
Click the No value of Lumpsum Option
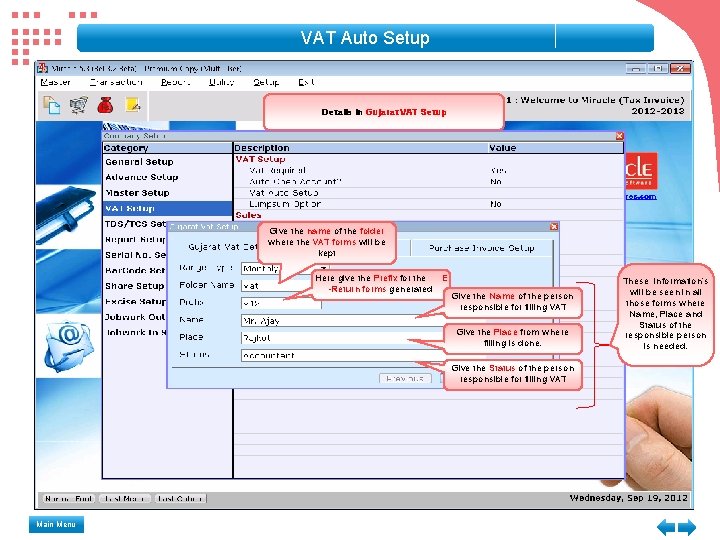coord(495,204)
